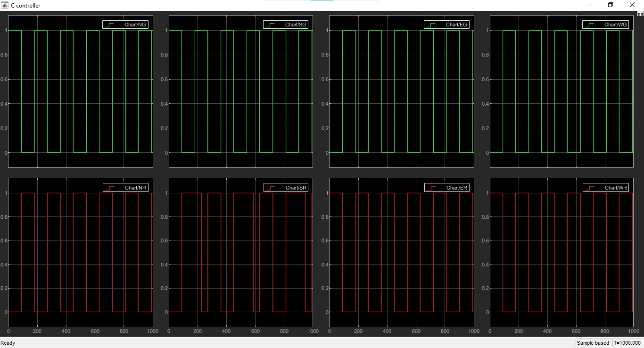Click the green waveform icon in Chart/SG legend
This screenshot has width=644, height=348.
(270, 24)
